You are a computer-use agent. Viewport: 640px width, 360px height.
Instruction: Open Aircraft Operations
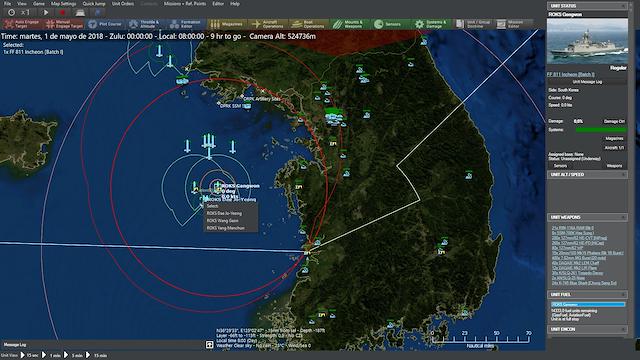(x=268, y=24)
